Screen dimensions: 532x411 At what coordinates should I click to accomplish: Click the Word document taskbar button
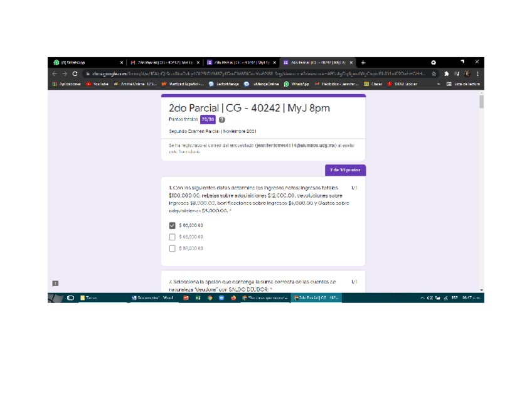pyautogui.click(x=152, y=298)
